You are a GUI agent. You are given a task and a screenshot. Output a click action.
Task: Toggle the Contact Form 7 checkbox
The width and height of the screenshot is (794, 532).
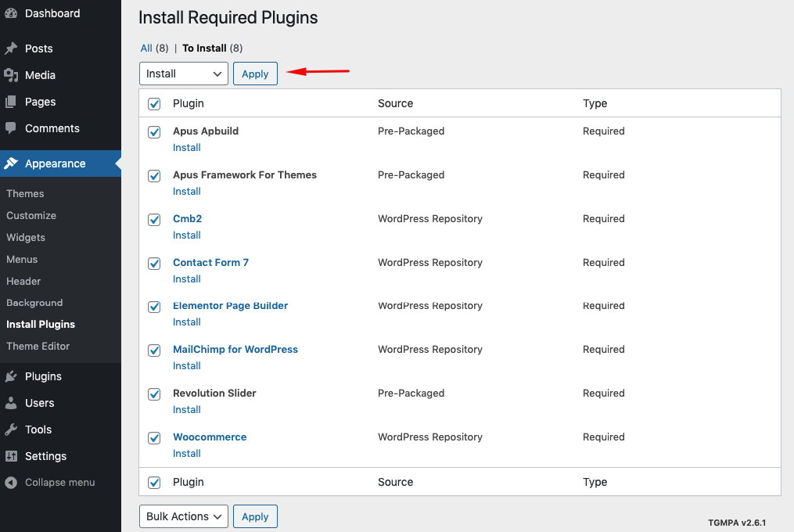pos(154,264)
